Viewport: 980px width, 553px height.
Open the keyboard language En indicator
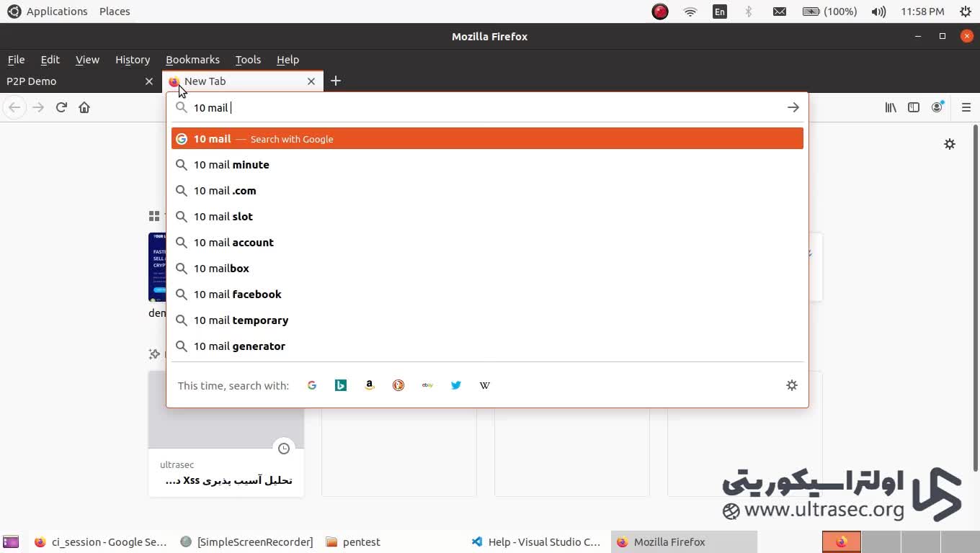coord(719,12)
